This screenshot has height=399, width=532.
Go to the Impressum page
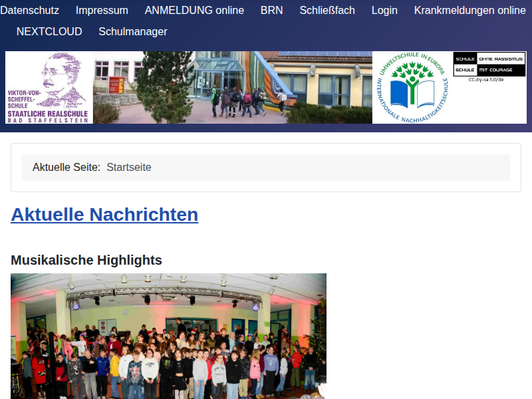tap(102, 11)
